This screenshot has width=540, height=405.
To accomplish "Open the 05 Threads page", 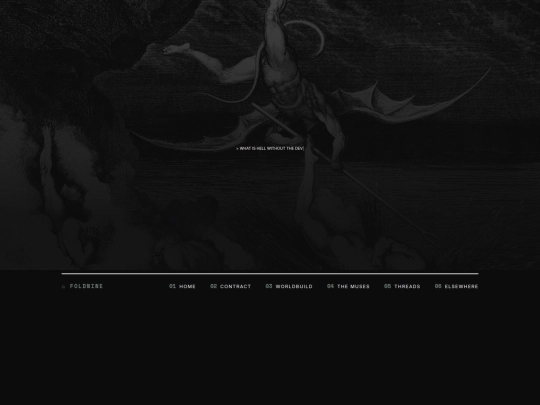I will pos(402,286).
